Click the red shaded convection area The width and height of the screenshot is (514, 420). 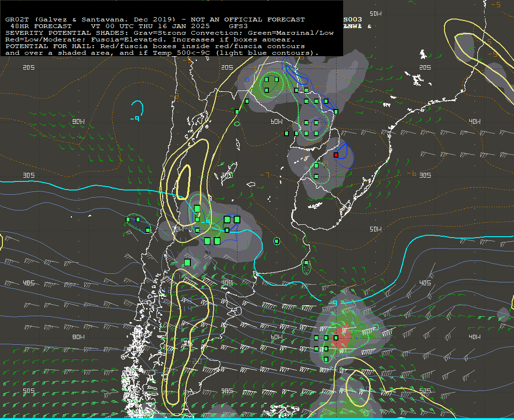click(x=341, y=336)
